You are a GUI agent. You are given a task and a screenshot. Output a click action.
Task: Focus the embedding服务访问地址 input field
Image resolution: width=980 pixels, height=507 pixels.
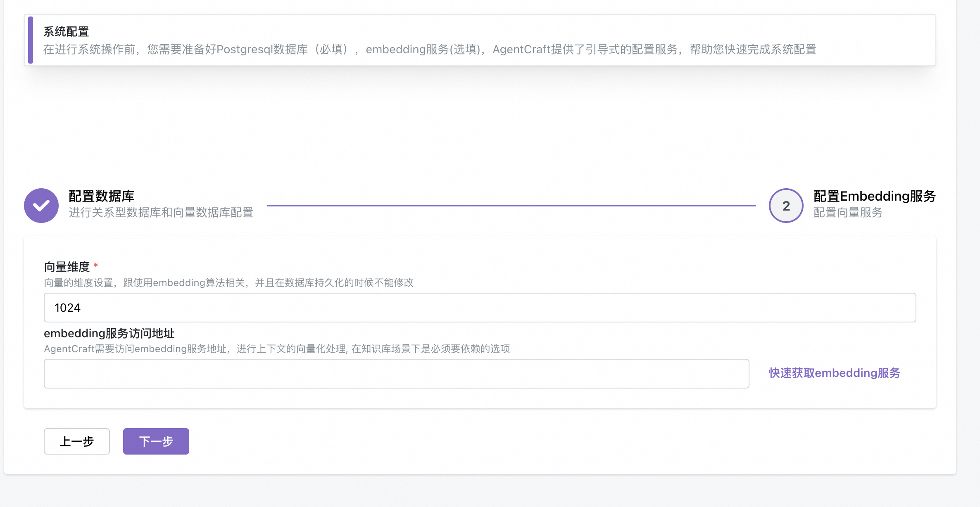[x=396, y=374]
